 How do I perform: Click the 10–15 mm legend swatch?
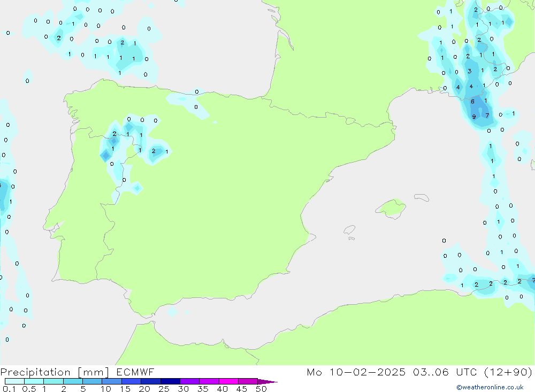coord(112,381)
